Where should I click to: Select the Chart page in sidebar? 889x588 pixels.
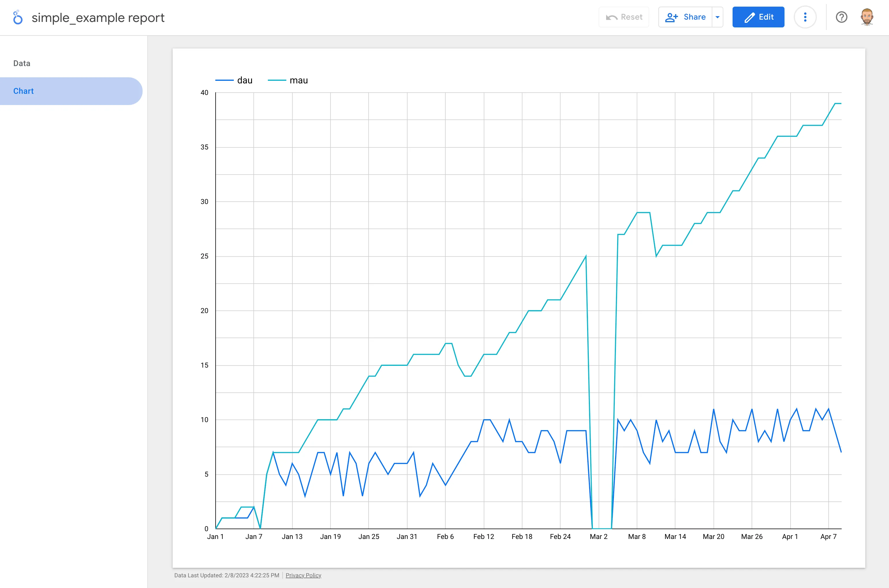23,91
